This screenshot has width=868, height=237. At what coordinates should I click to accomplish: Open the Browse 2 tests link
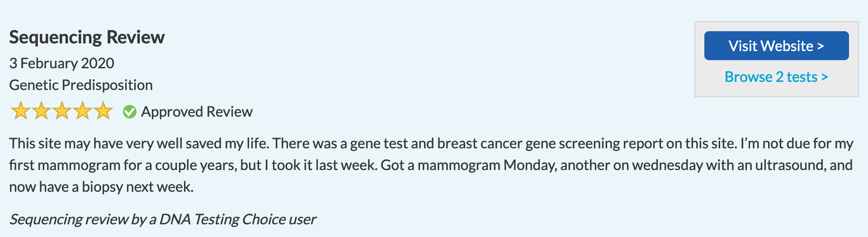pos(776,77)
